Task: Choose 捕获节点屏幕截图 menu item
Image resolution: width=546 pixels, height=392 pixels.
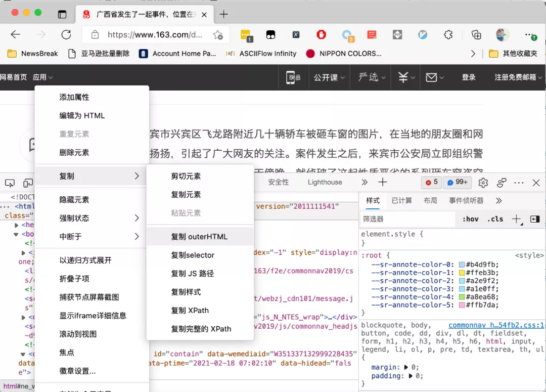Action: pos(92,297)
